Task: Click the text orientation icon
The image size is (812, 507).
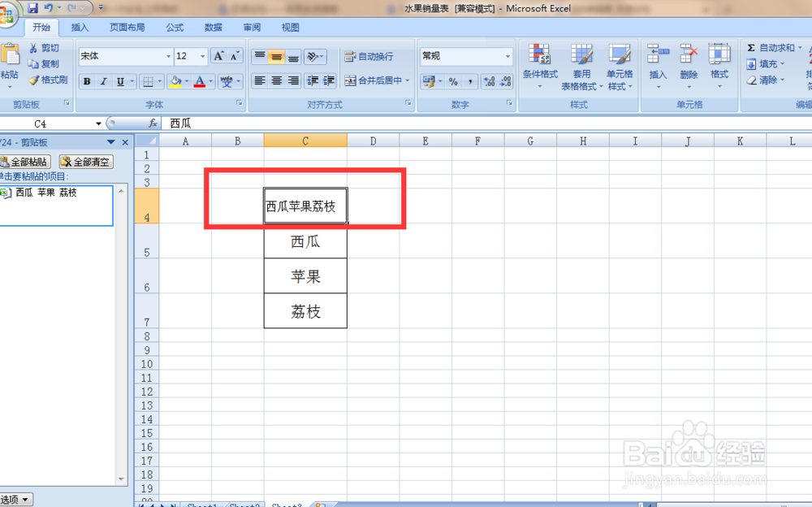Action: pyautogui.click(x=313, y=56)
